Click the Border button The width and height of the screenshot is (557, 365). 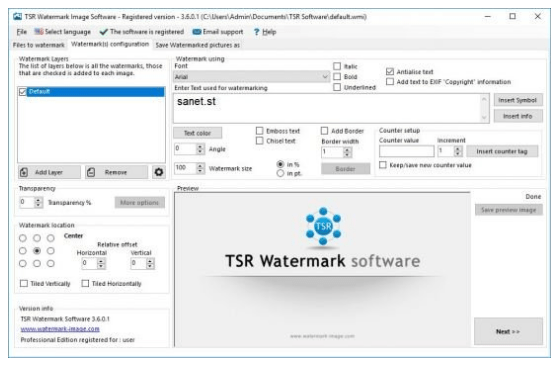(345, 169)
